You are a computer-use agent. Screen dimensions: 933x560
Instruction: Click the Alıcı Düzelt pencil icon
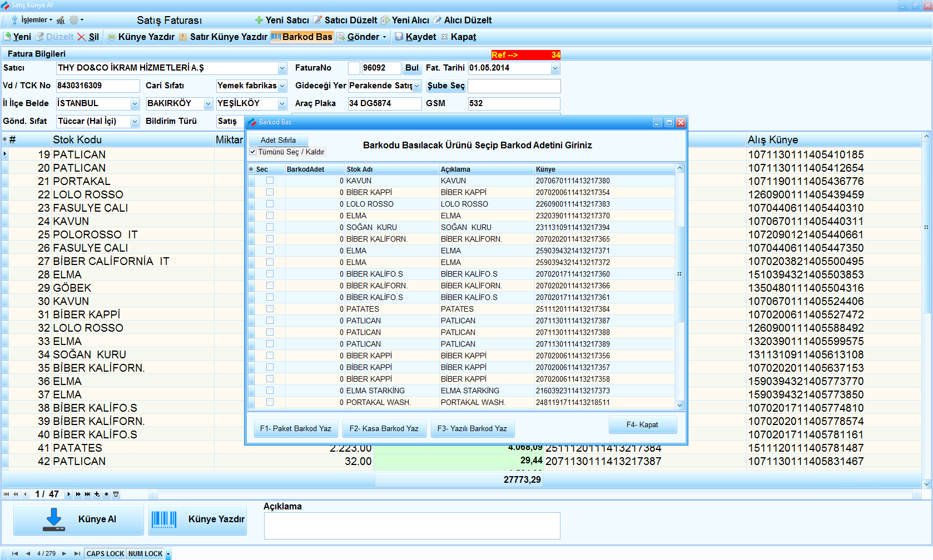[438, 20]
